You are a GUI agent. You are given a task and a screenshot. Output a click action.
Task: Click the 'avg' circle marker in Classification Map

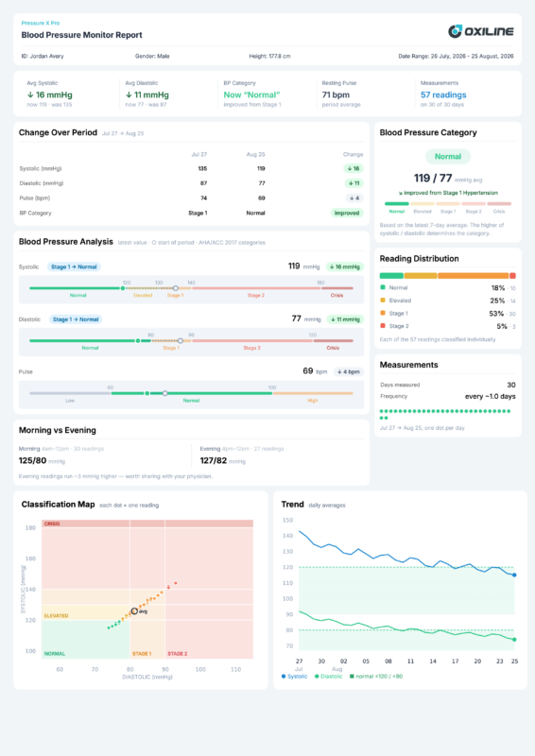point(134,610)
